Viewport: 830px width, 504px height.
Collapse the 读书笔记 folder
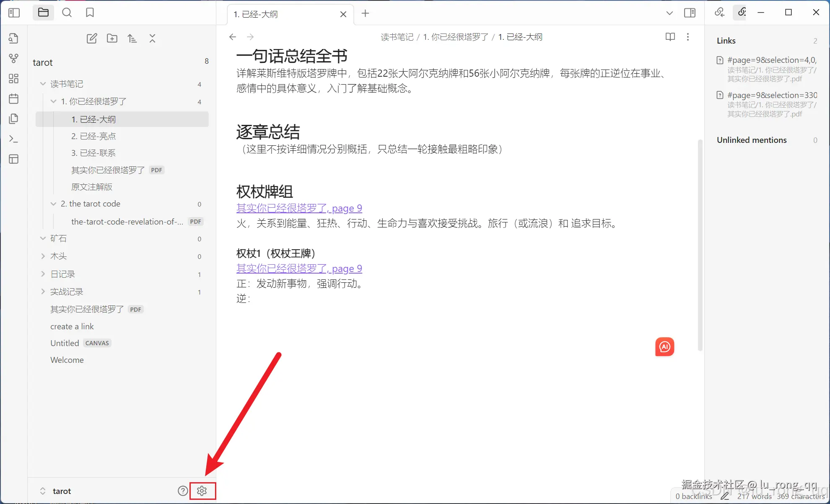pos(43,83)
